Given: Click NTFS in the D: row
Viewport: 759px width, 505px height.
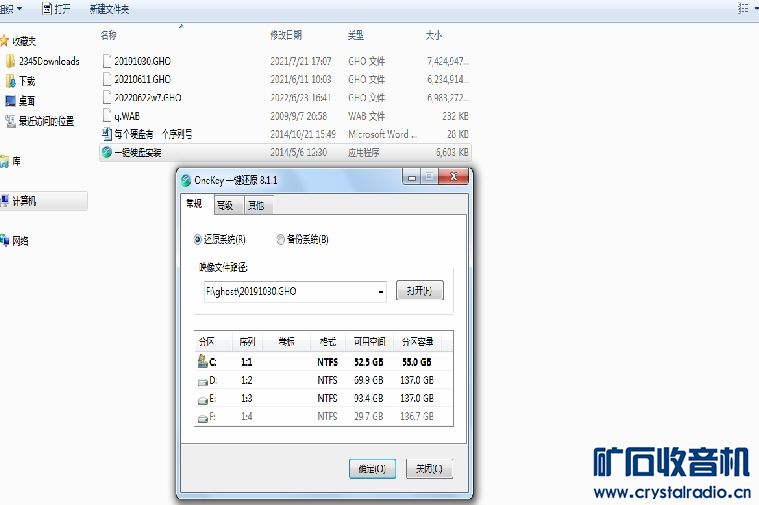Looking at the screenshot, I should point(328,380).
